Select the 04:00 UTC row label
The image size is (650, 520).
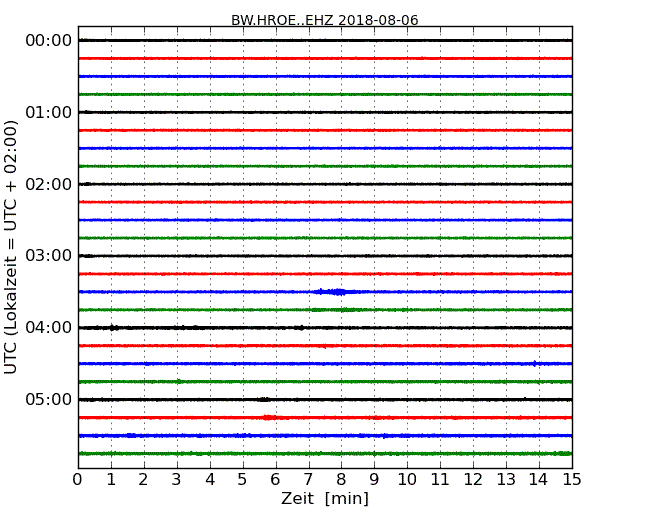click(49, 328)
